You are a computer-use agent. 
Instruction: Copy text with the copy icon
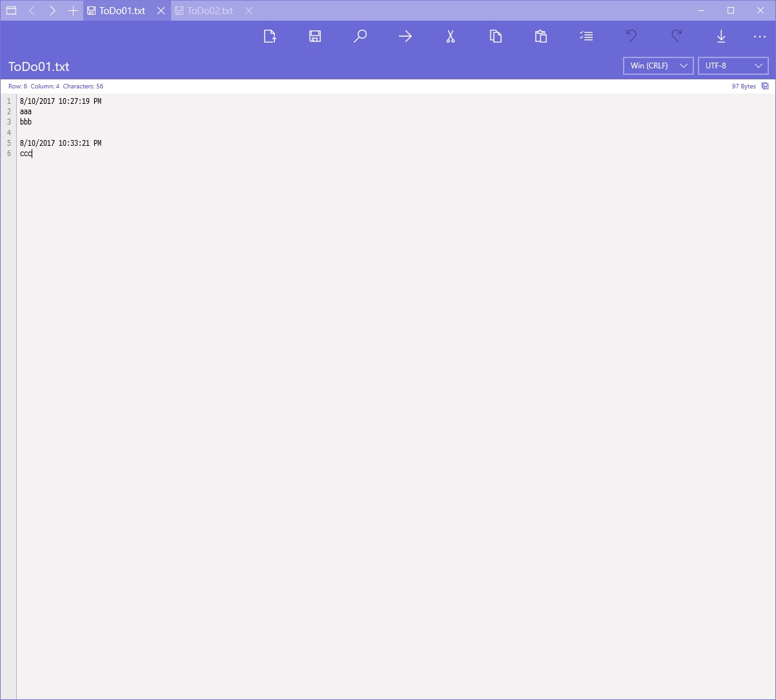[x=496, y=36]
